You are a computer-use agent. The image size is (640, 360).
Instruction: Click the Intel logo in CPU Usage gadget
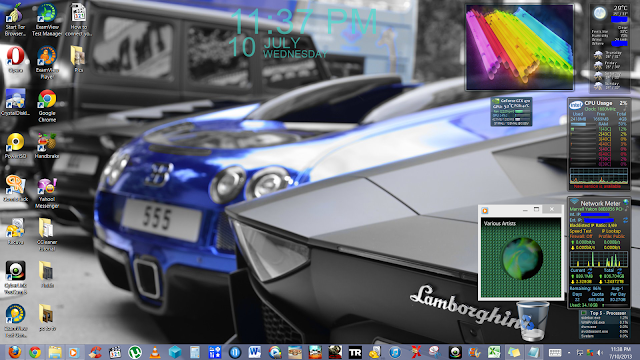[x=576, y=104]
